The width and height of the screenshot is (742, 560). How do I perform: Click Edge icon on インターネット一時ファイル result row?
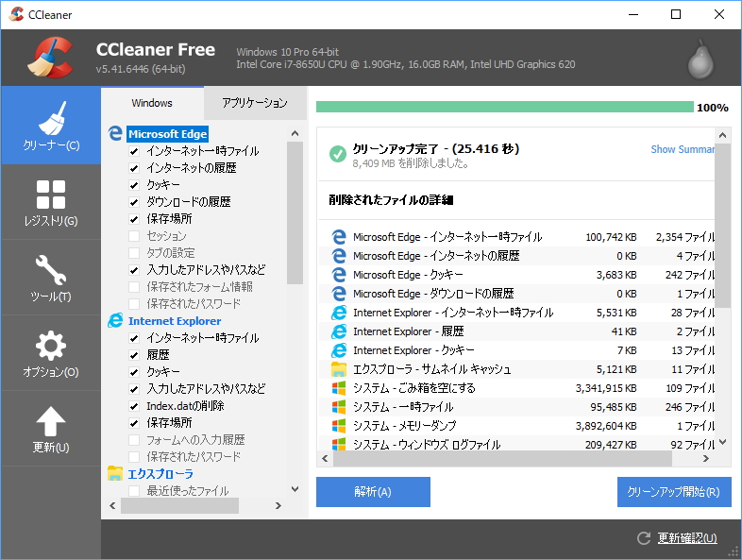pyautogui.click(x=339, y=237)
